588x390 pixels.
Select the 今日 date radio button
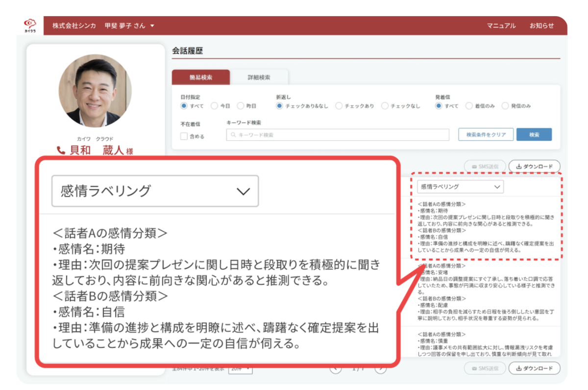214,106
